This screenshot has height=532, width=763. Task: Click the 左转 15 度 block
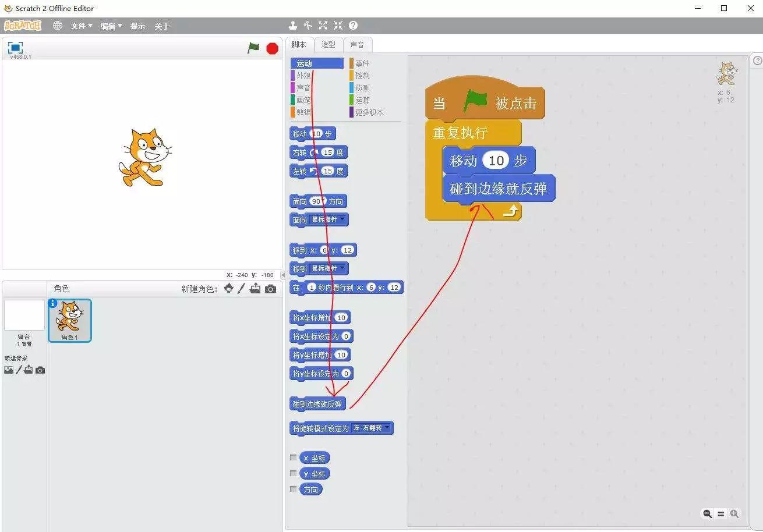(318, 171)
